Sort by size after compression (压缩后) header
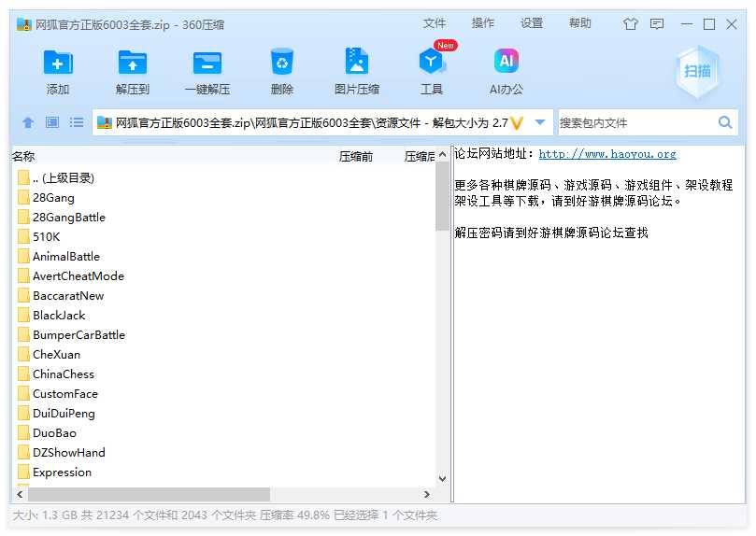 pyautogui.click(x=420, y=157)
